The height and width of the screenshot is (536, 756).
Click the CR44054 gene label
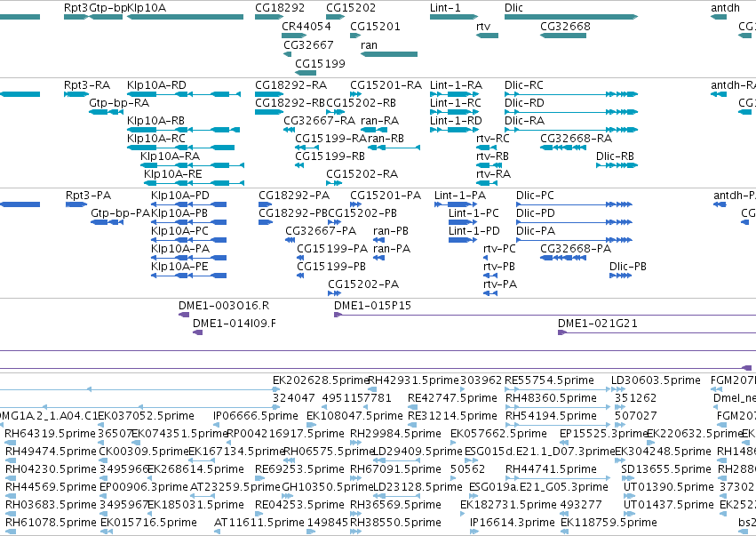tap(306, 26)
